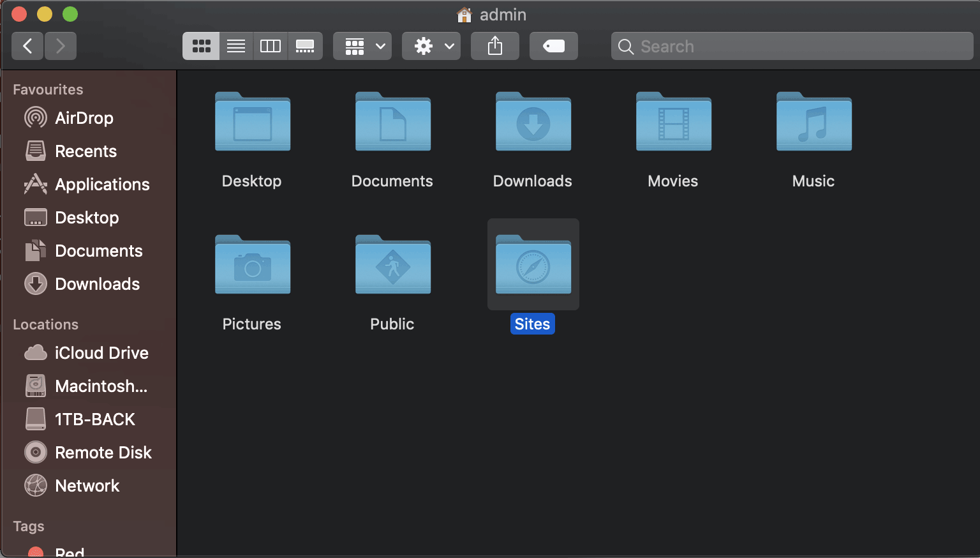Switch to list view
980x558 pixels.
(x=236, y=46)
